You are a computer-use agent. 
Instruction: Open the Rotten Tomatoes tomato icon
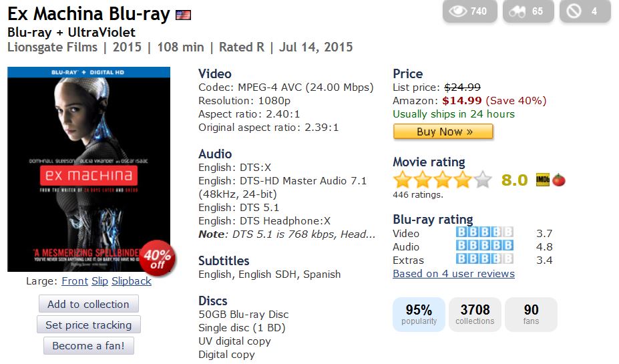[x=559, y=180]
